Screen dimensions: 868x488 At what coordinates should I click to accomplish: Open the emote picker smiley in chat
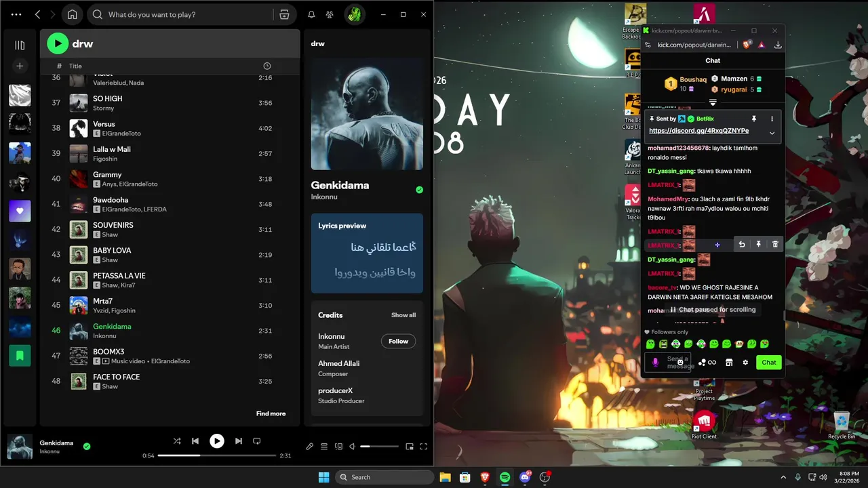[680, 363]
